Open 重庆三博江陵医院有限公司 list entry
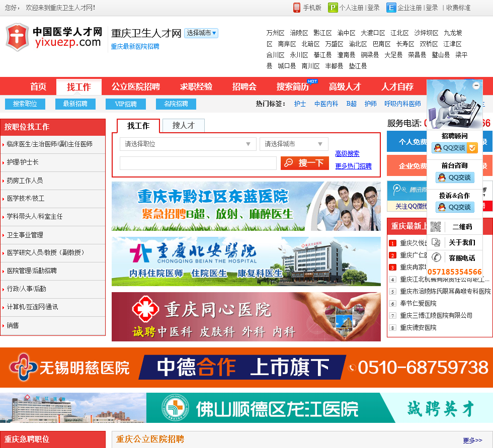493x448 pixels. [436, 315]
